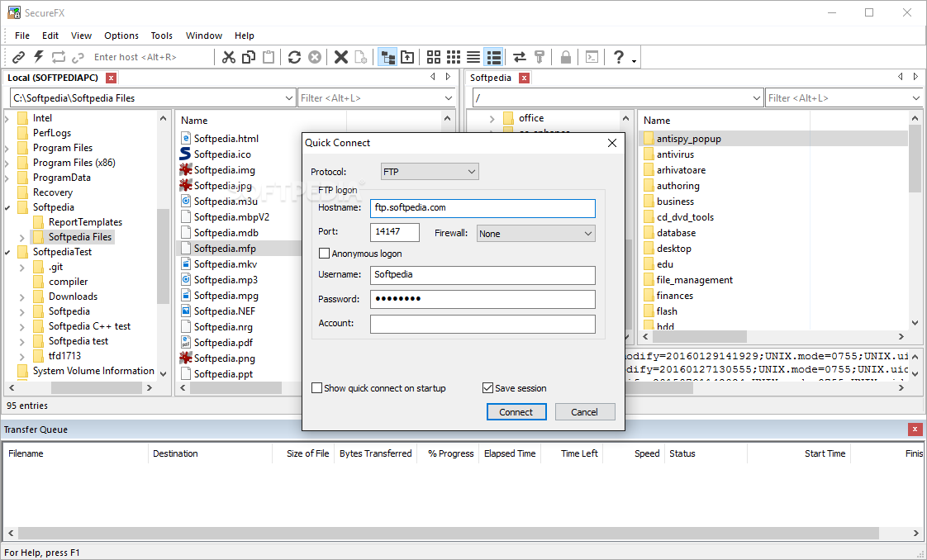Close the Transfer Queue panel
This screenshot has width=927, height=560.
915,429
